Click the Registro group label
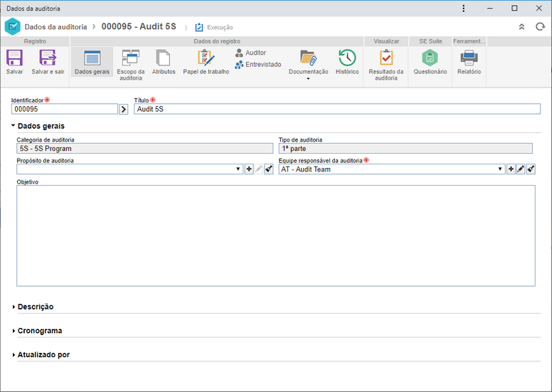The width and height of the screenshot is (552, 392). coord(35,41)
